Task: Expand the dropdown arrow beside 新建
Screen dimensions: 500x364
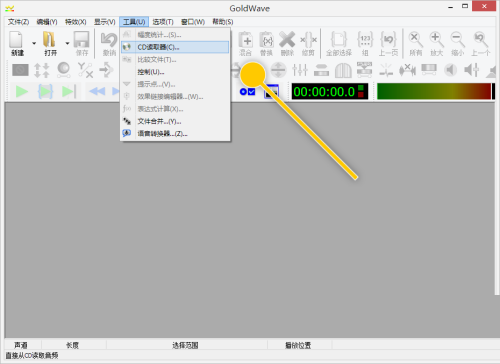Action: click(x=34, y=43)
